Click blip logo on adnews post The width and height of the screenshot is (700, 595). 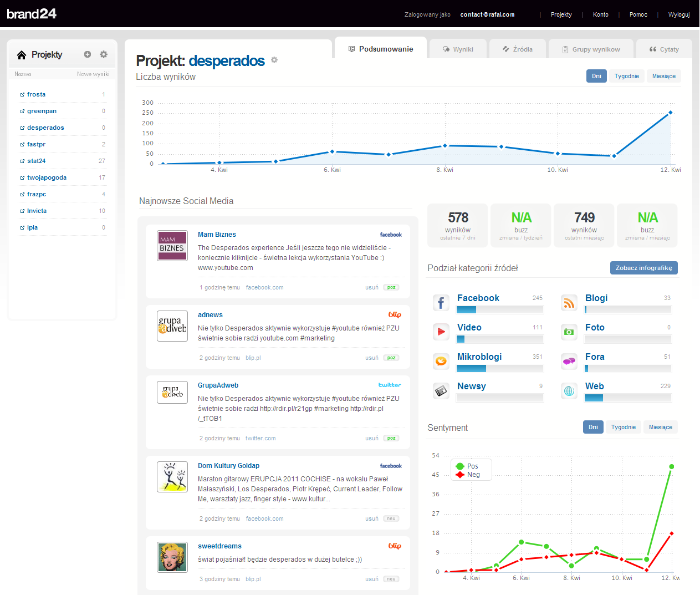click(x=395, y=314)
